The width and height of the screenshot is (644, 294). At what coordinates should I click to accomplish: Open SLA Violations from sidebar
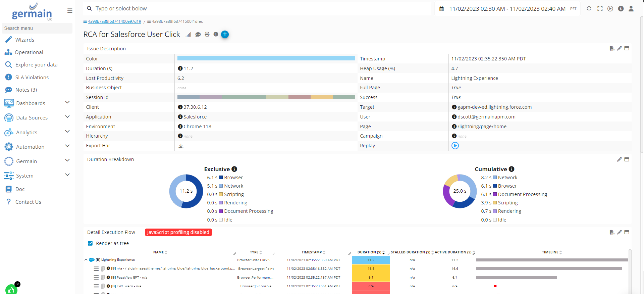[x=32, y=77]
